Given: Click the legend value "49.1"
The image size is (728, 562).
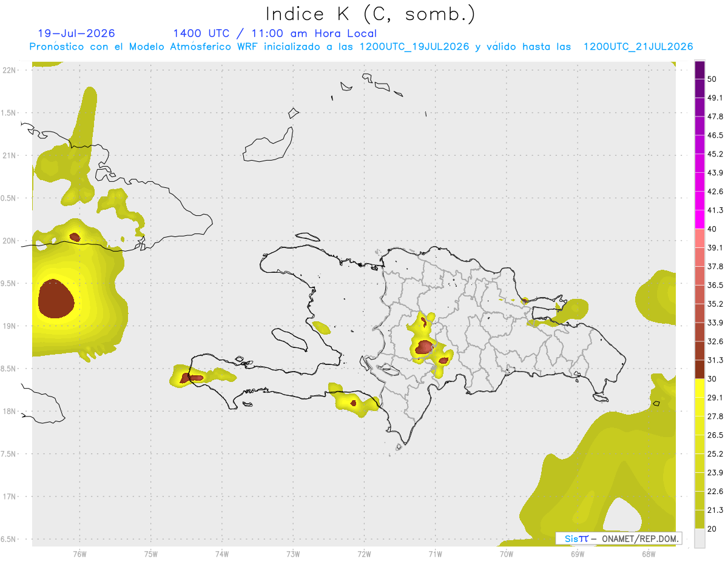Looking at the screenshot, I should (x=715, y=98).
